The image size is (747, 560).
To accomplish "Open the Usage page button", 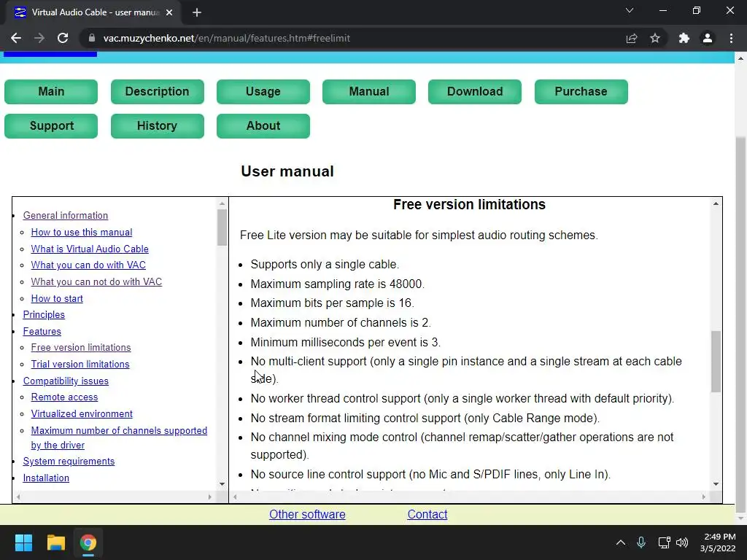I will [x=263, y=91].
